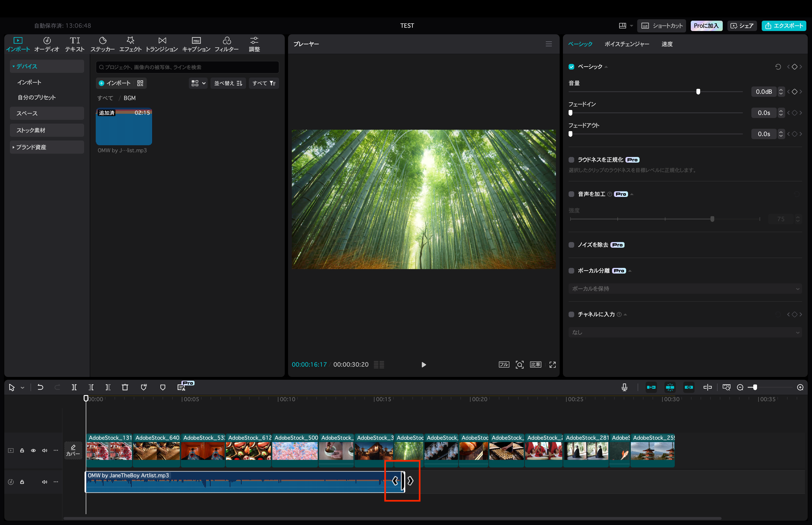
Task: Toggle main track magnet snapping
Action: [651, 387]
